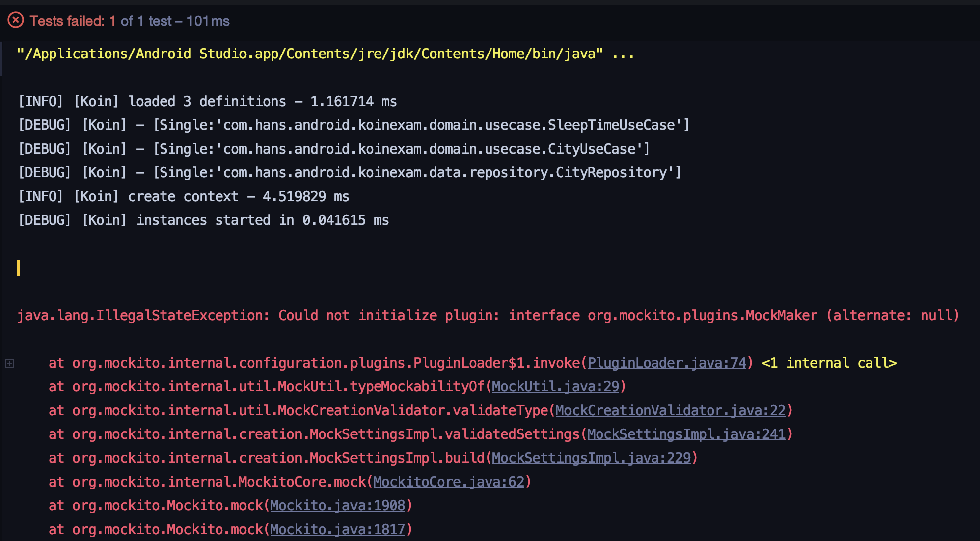Click the java executable path command line
The height and width of the screenshot is (541, 980).
point(310,54)
